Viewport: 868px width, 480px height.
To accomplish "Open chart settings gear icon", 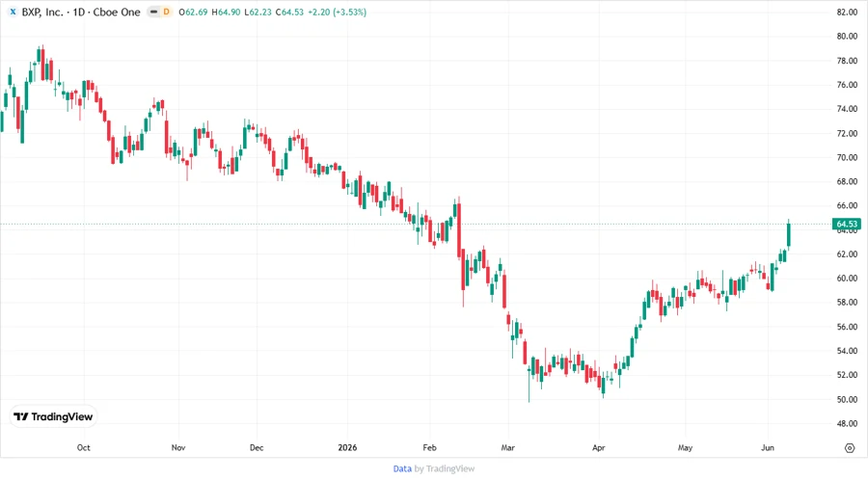I will 850,448.
